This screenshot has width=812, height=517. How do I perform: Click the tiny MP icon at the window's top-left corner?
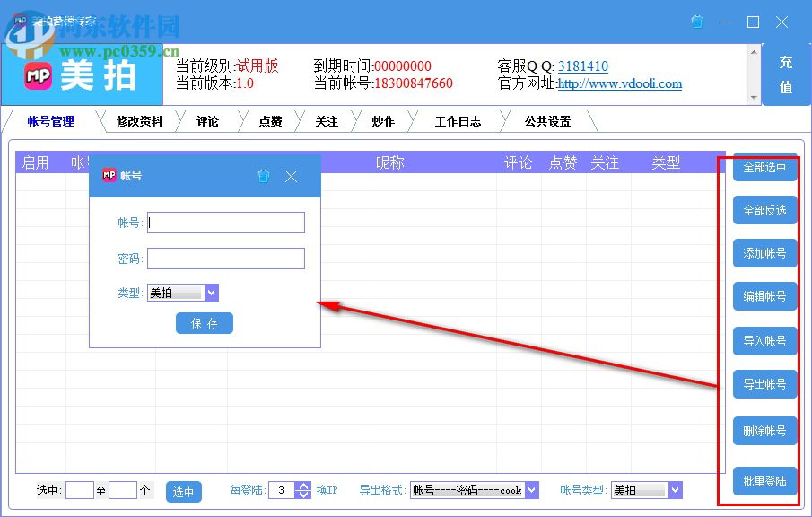pyautogui.click(x=20, y=20)
